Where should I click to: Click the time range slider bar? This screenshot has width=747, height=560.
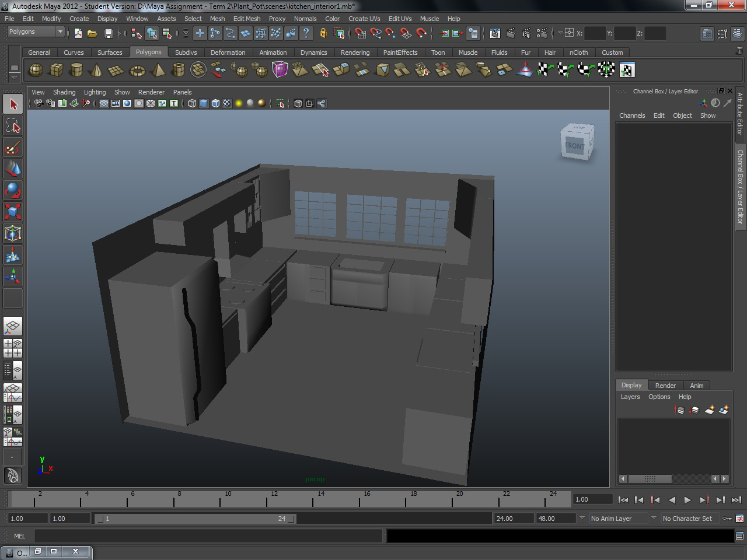194,519
